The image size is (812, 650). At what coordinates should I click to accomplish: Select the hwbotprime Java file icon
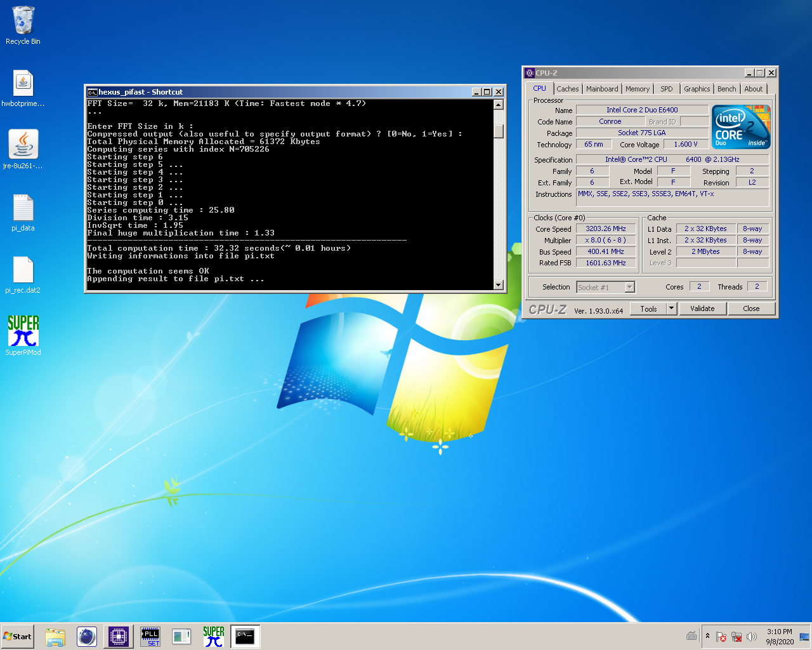click(23, 88)
